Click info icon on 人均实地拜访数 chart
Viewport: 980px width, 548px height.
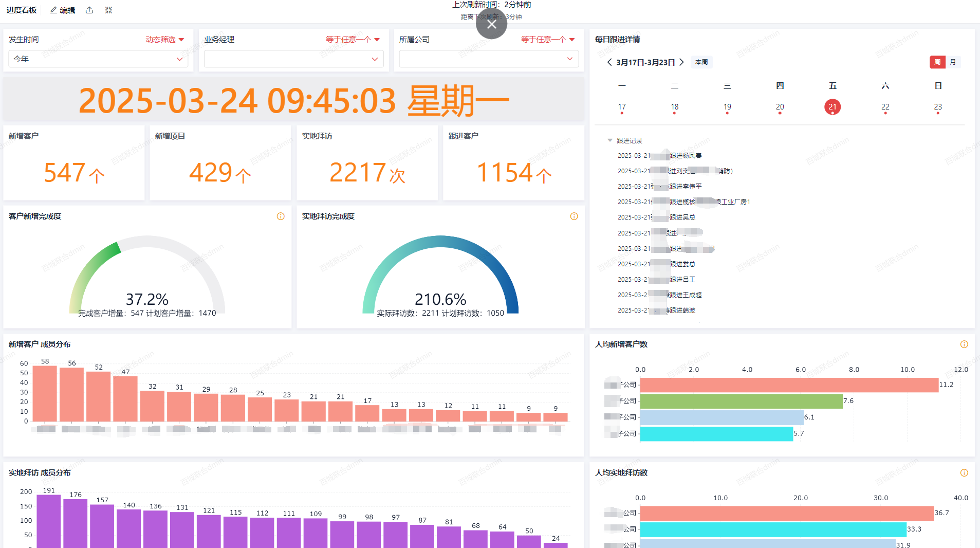[964, 473]
